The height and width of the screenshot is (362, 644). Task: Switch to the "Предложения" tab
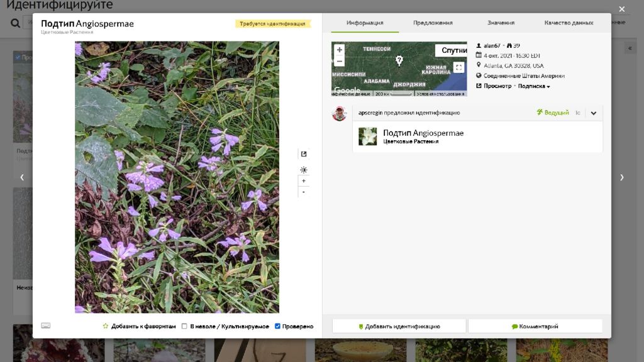(433, 23)
